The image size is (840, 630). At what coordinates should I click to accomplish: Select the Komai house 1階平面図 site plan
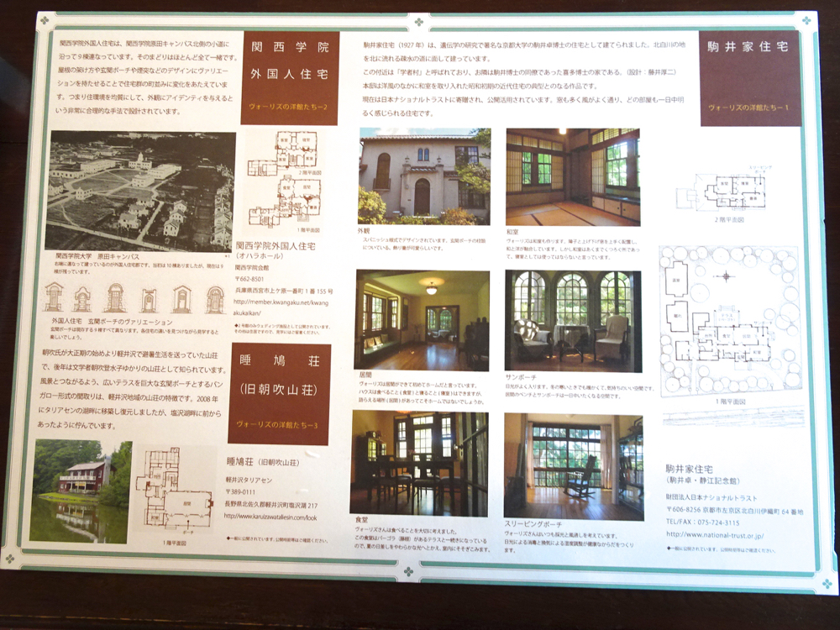point(730,322)
